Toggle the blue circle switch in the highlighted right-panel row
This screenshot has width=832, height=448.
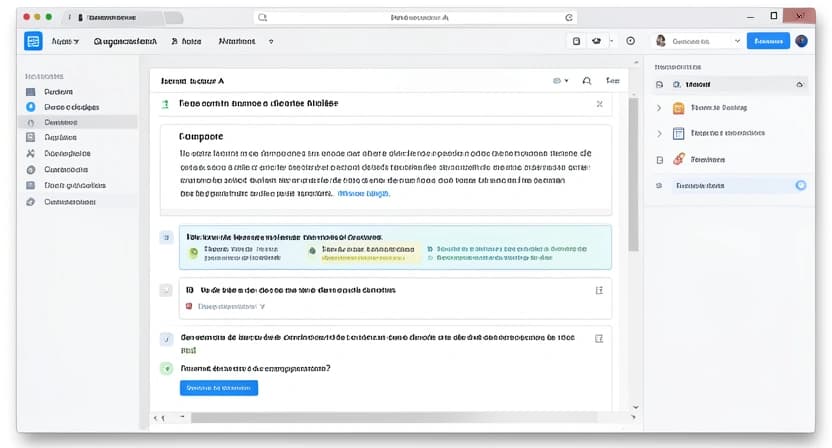[x=801, y=185]
